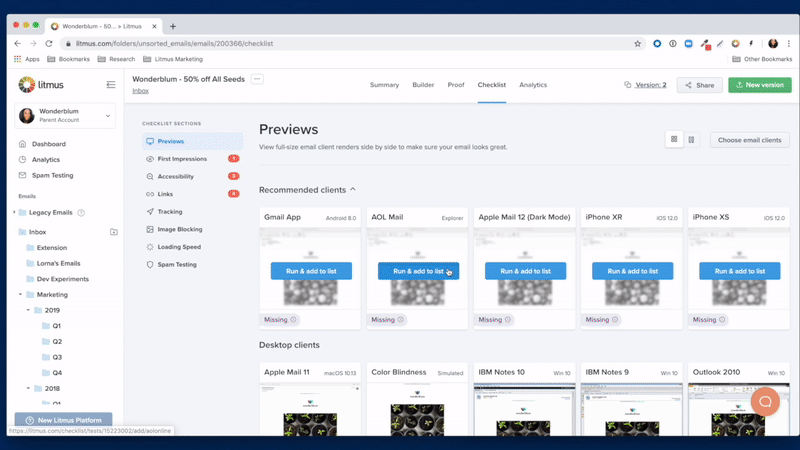The height and width of the screenshot is (450, 800).
Task: Bookmark this page with star icon
Action: [637, 43]
